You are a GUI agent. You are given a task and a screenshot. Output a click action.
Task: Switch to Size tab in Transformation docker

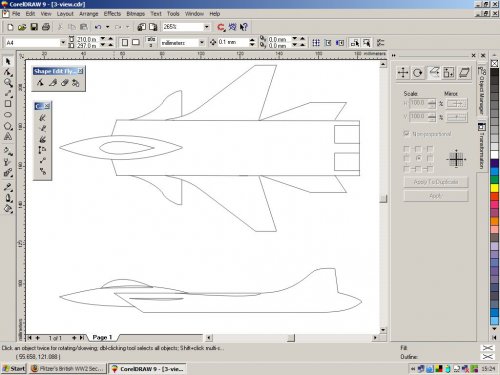coord(449,72)
